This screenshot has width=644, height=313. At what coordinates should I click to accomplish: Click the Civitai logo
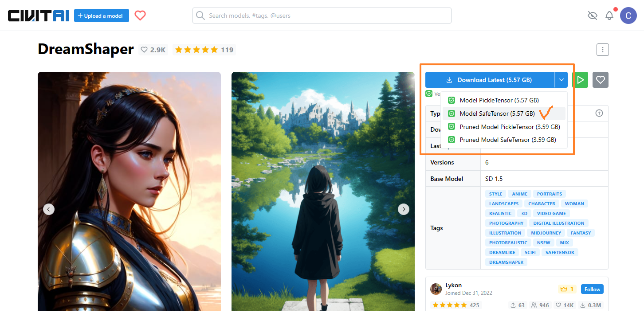click(x=38, y=16)
